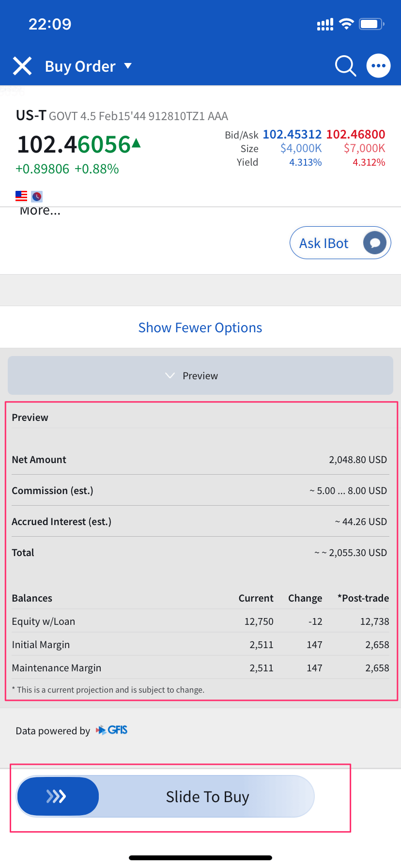The height and width of the screenshot is (868, 401).
Task: Tap the IBot chat bubble icon
Action: pyautogui.click(x=375, y=243)
